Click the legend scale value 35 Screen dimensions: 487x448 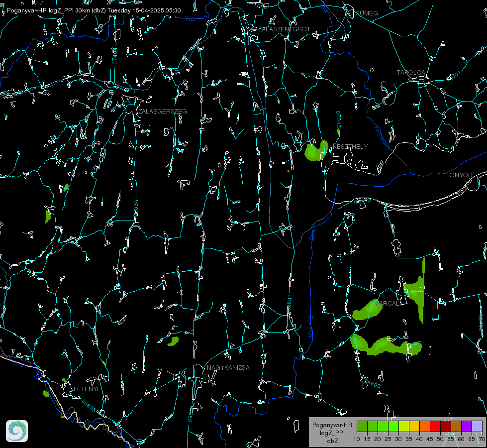409,440
